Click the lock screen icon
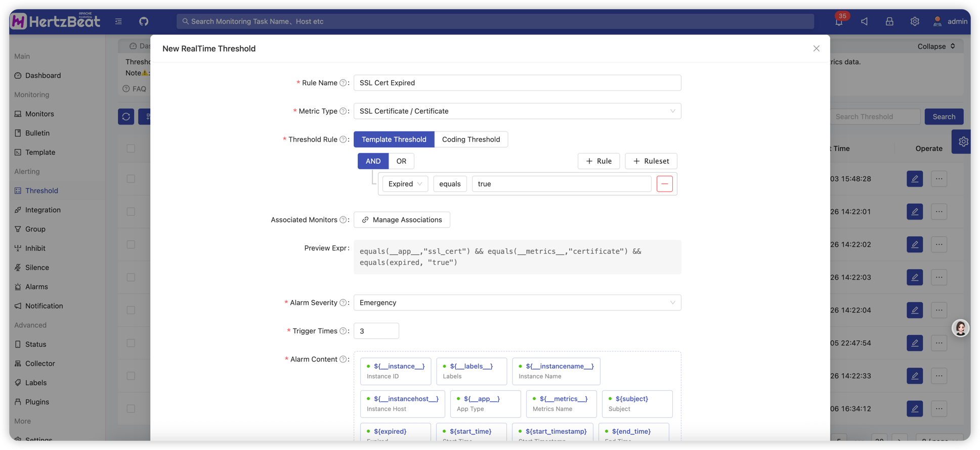980x450 pixels. pyautogui.click(x=889, y=21)
